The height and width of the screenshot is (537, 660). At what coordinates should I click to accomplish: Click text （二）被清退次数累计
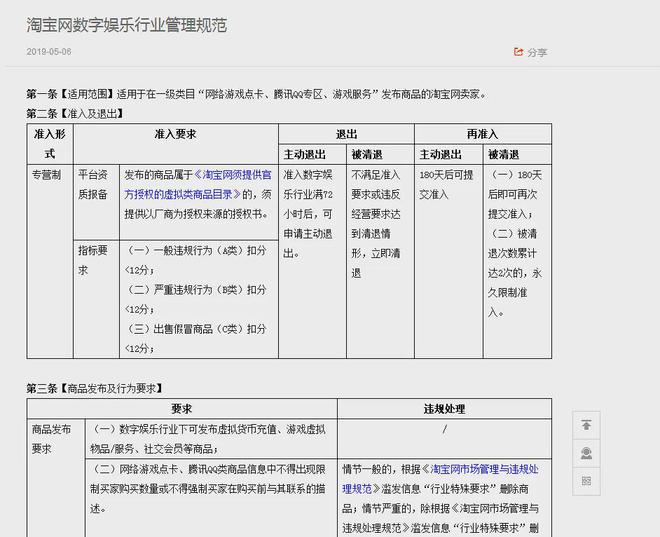[x=513, y=243]
